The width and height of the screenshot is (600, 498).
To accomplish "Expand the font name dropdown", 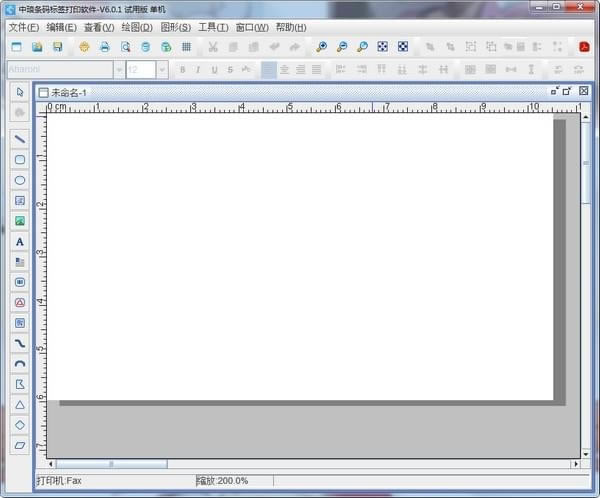I will click(119, 70).
